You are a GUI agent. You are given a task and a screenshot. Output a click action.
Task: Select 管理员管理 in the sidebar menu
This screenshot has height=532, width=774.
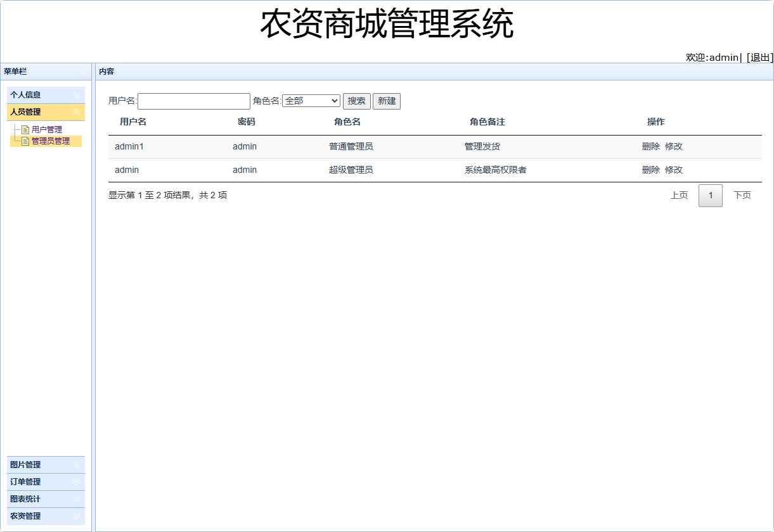pos(50,142)
